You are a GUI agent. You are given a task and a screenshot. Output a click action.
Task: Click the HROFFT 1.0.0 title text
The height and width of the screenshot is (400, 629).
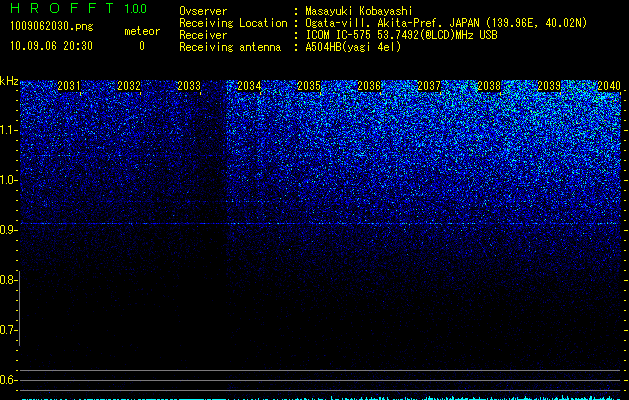click(x=79, y=8)
